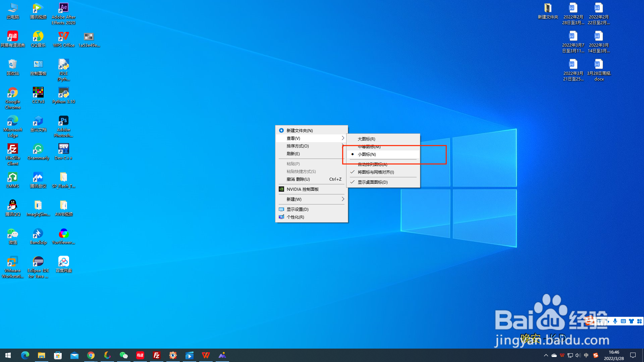644x362 pixels.
Task: Open volume control in system tray
Action: (x=578, y=355)
